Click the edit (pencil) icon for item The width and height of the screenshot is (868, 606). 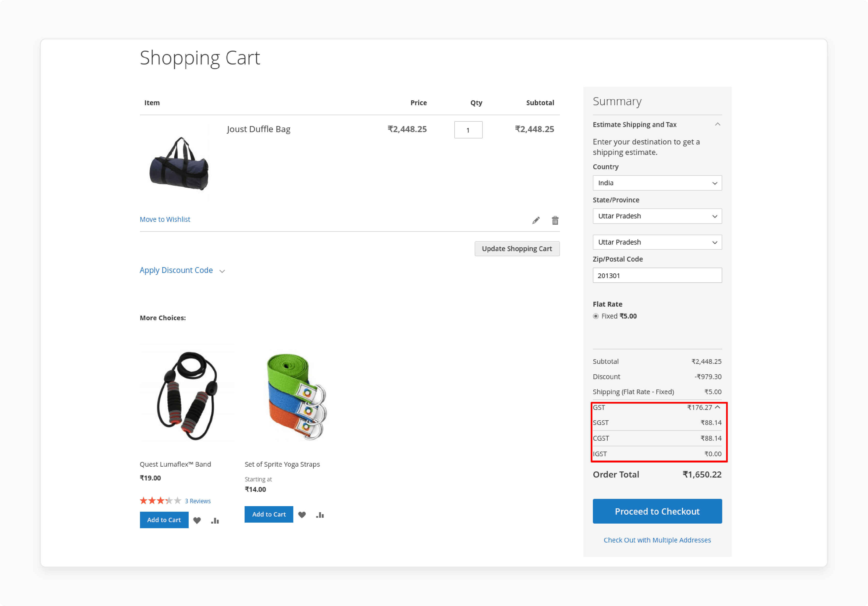536,220
